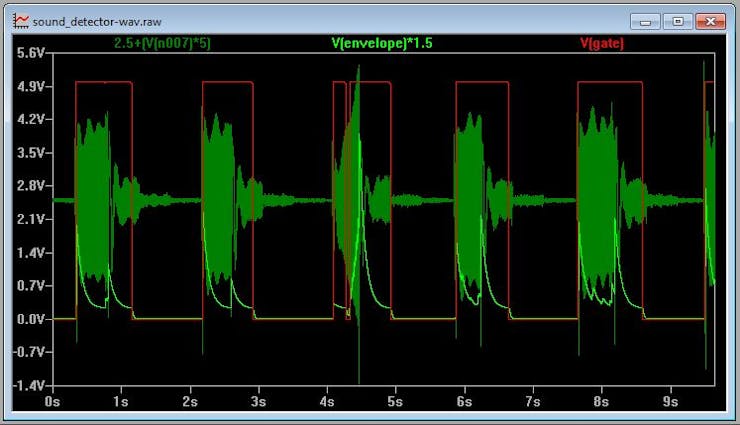740x425 pixels.
Task: Click the sound_detector-wav.raw window title
Action: [x=97, y=22]
